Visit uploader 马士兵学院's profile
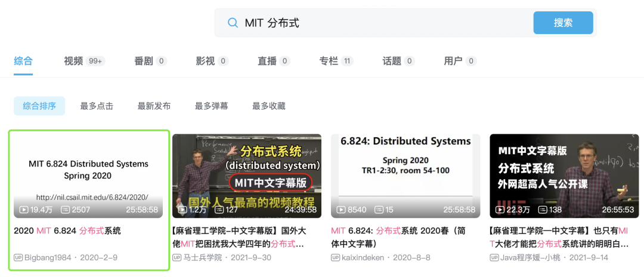 tap(203, 258)
